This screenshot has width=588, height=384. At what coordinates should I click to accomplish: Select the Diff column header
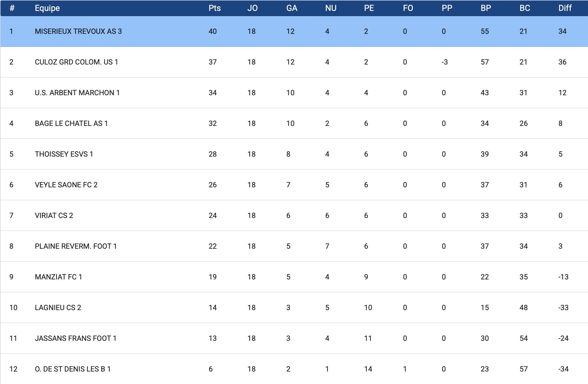565,8
